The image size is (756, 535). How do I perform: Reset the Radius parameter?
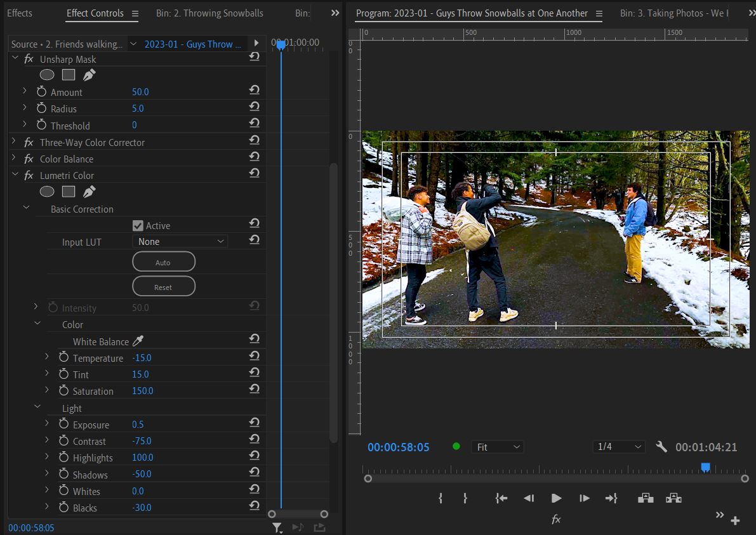click(x=254, y=107)
